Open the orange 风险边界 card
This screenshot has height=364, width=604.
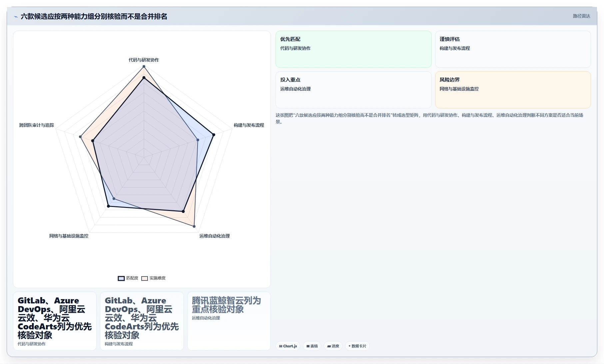(x=513, y=90)
